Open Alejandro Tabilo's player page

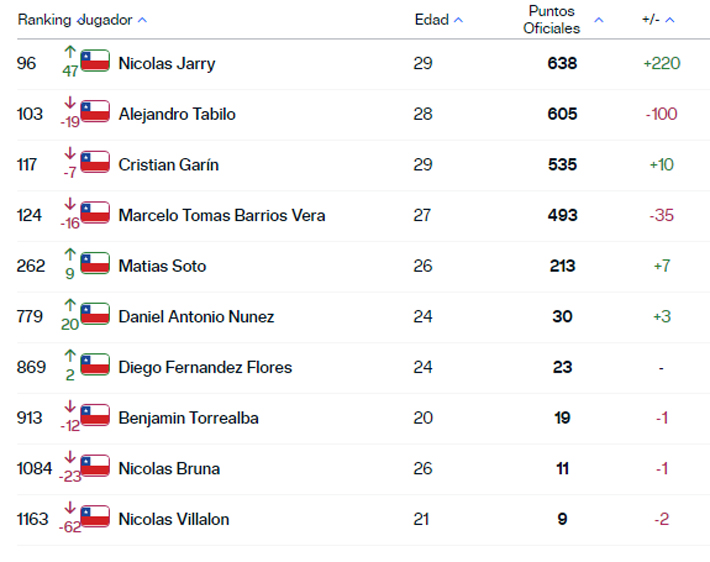[176, 114]
